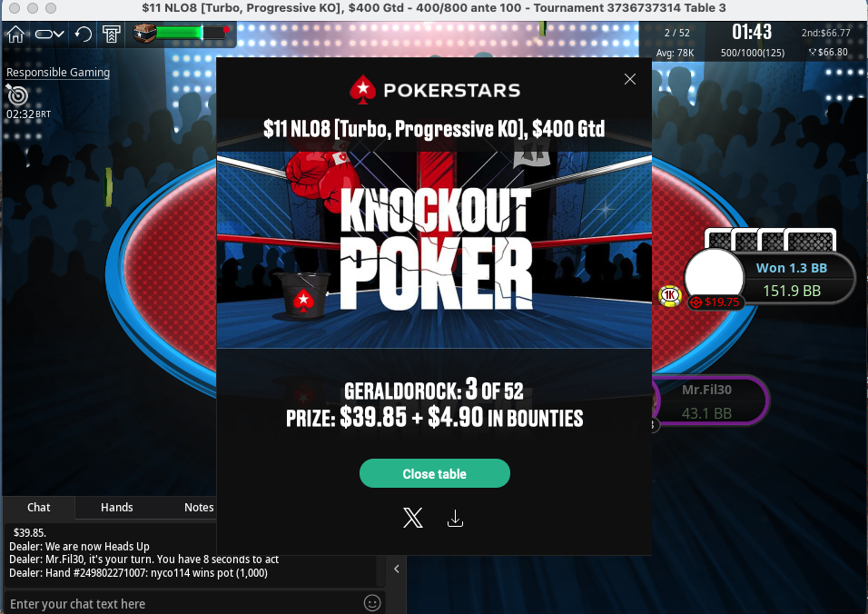
Task: Switch to the Chat tab
Action: click(39, 507)
